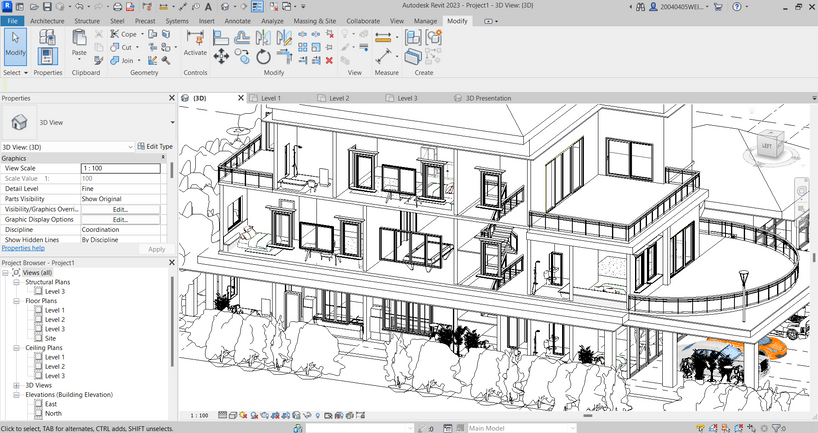The image size is (818, 433).
Task: Select the Scale tool
Action: coord(316,47)
